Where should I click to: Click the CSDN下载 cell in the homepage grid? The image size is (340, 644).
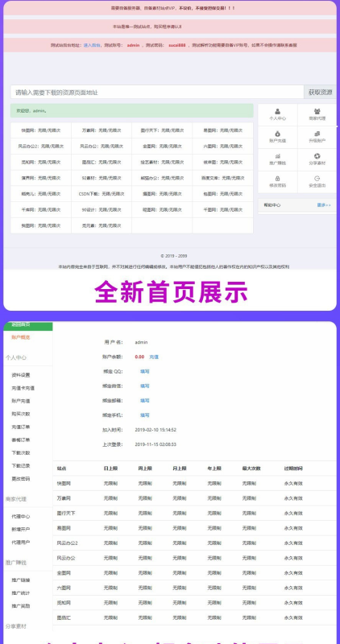pyautogui.click(x=102, y=194)
